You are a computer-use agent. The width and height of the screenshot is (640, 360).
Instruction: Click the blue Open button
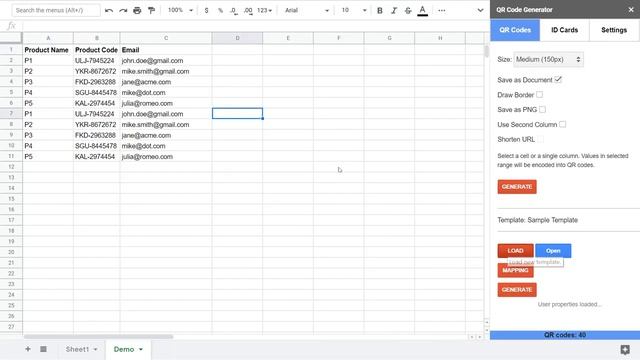553,251
